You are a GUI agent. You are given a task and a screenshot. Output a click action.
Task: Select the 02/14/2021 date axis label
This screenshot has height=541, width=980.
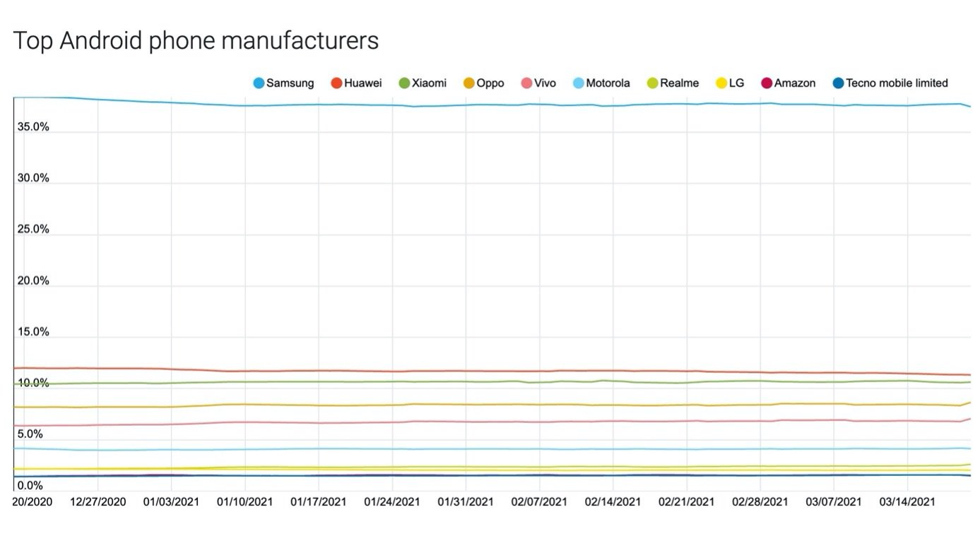point(613,502)
